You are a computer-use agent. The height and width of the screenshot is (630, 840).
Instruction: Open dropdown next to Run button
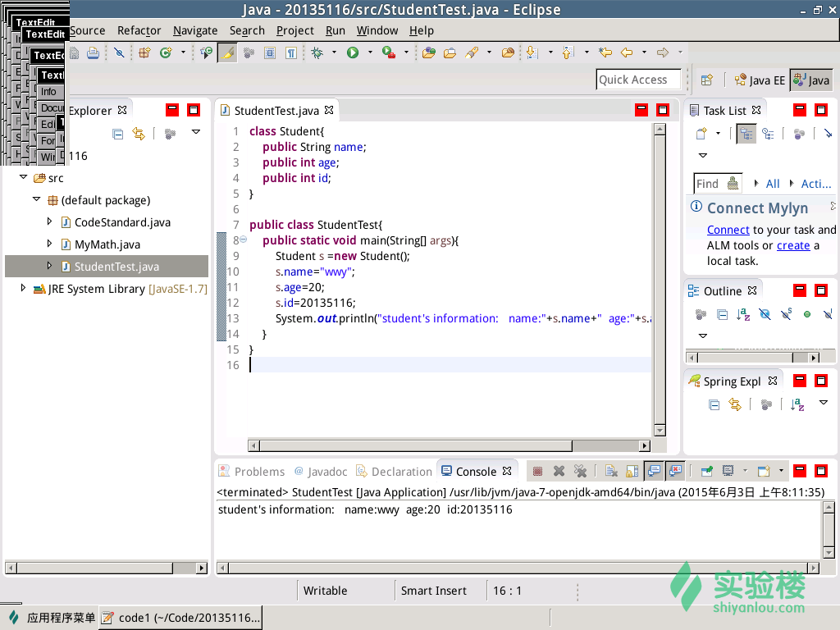(x=370, y=52)
